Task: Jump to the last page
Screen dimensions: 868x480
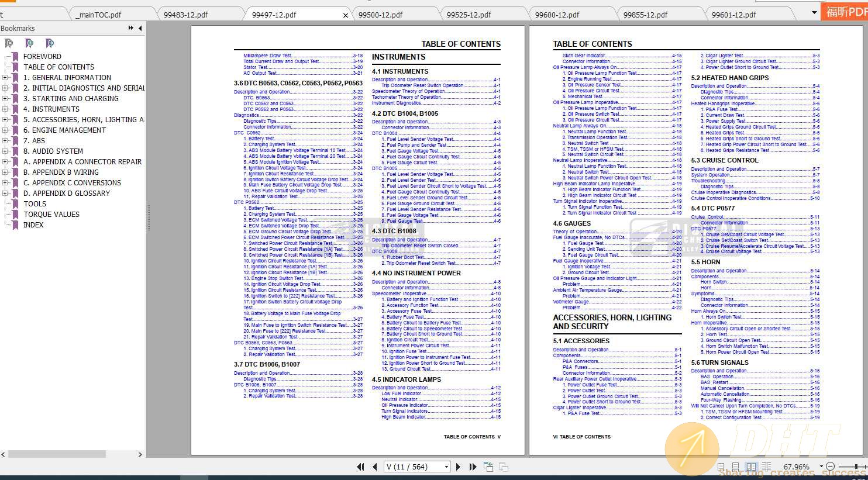Action: point(473,467)
